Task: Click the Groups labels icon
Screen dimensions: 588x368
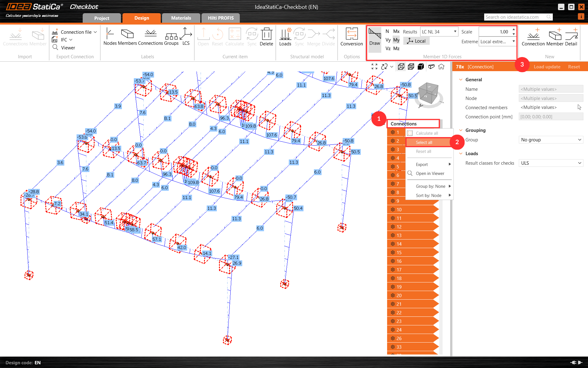Action: tap(171, 36)
